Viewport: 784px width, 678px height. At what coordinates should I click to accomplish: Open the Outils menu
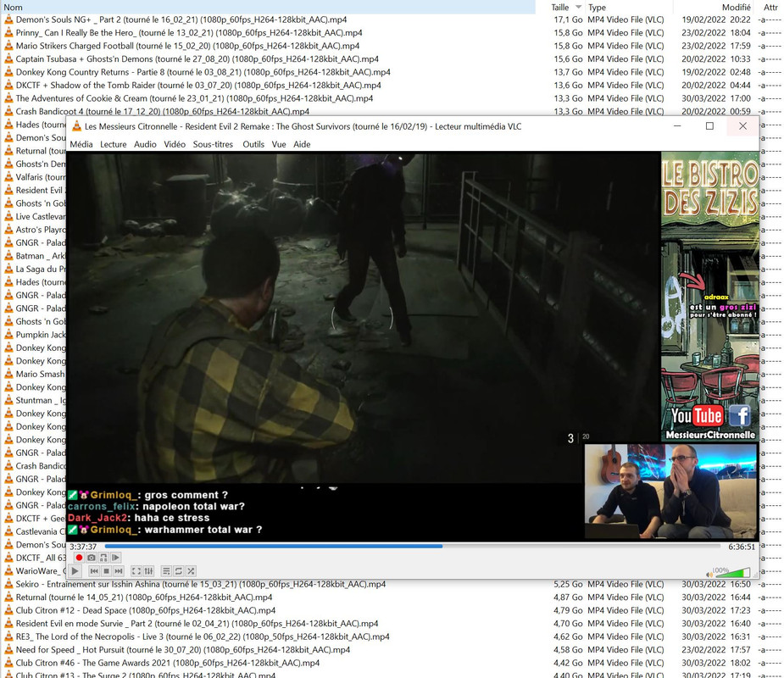point(253,144)
